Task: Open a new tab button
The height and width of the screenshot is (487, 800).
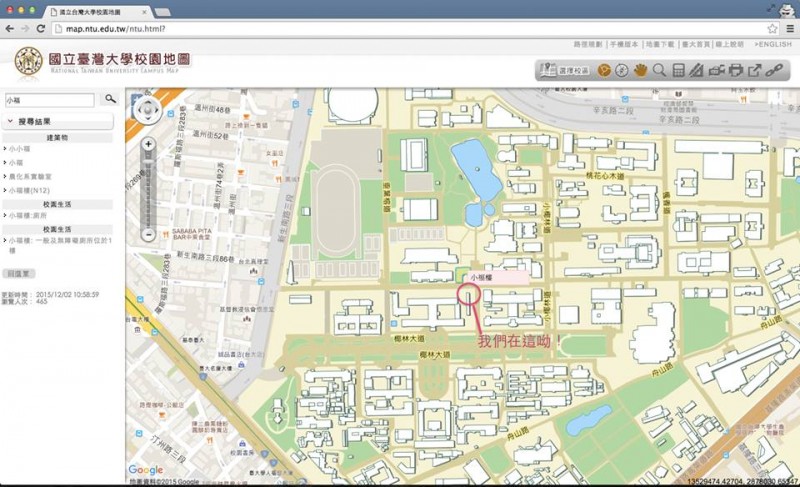Action: (x=162, y=12)
